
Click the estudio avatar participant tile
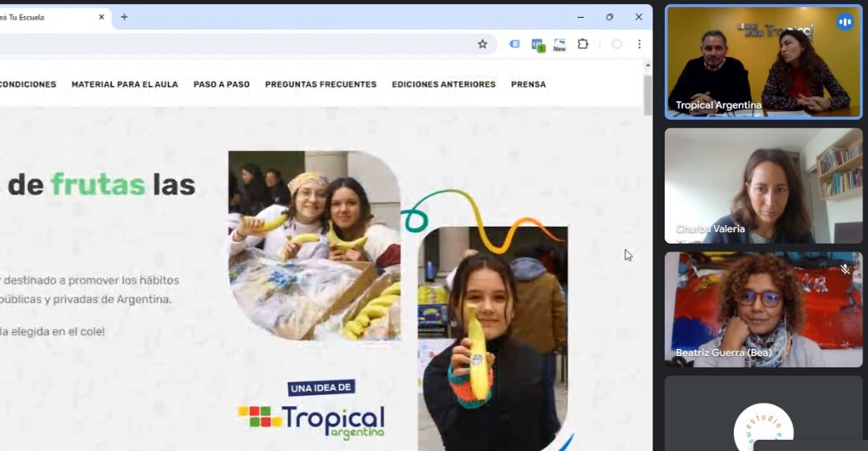point(764,414)
